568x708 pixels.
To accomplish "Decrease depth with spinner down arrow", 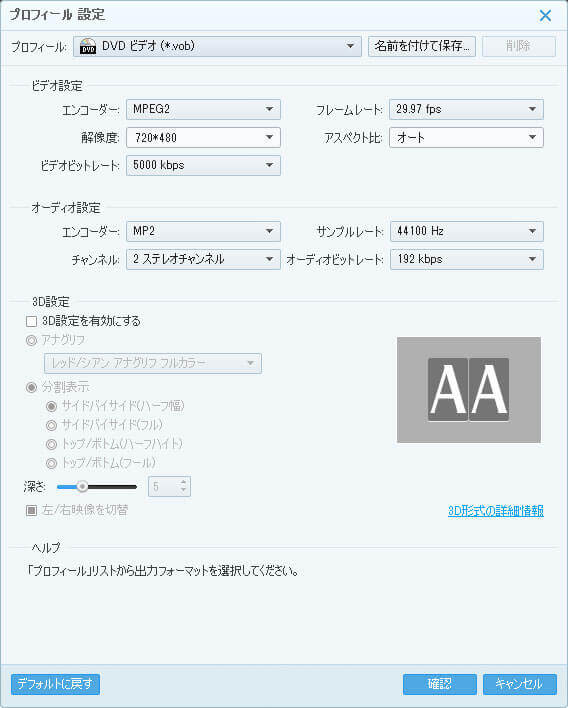I will [183, 491].
